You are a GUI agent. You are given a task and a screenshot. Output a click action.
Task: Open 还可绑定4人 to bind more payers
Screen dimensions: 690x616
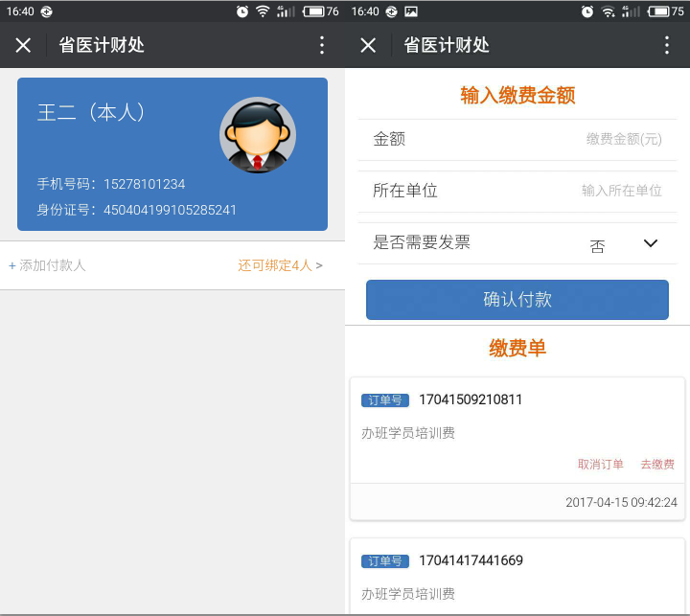[x=280, y=265]
